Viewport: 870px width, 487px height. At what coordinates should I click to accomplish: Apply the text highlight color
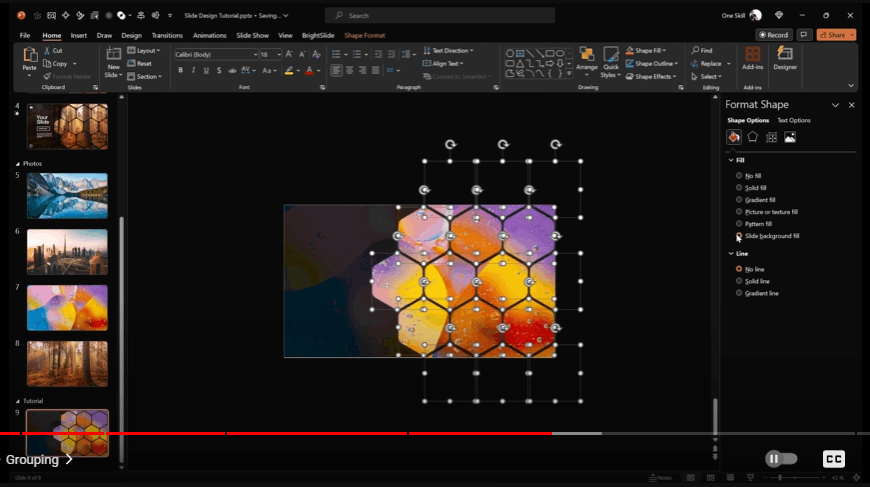click(x=289, y=70)
